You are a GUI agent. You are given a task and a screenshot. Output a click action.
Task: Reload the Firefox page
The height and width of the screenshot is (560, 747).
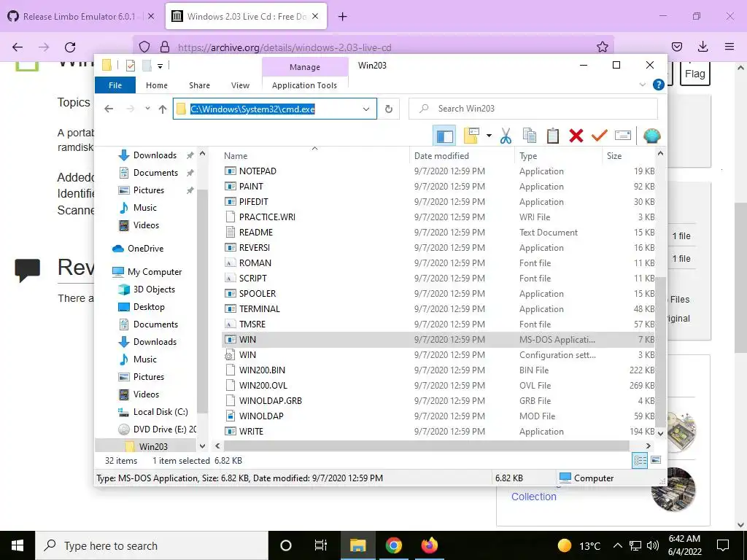pos(70,47)
